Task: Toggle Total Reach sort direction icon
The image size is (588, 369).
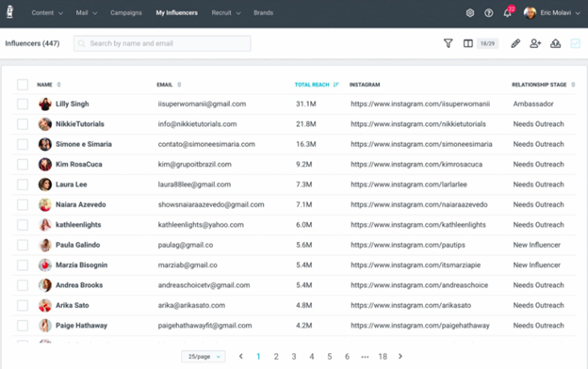Action: click(335, 85)
